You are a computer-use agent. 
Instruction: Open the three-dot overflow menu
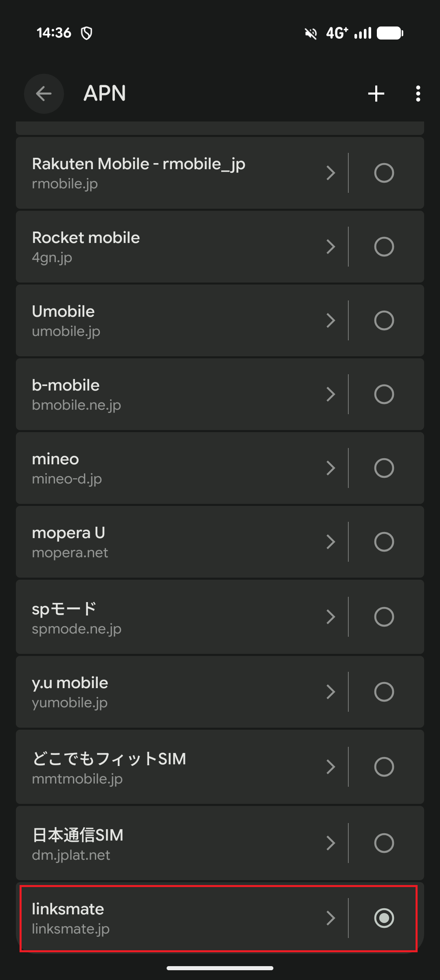click(418, 94)
